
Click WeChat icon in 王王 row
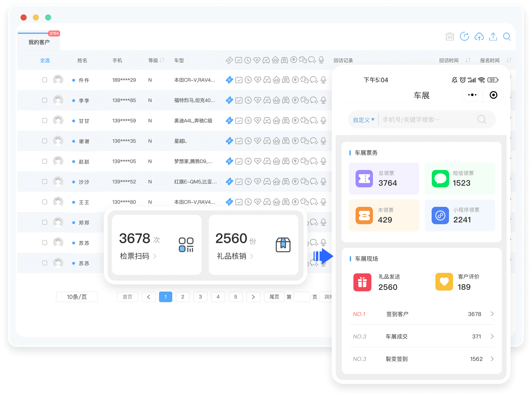pyautogui.click(x=305, y=202)
